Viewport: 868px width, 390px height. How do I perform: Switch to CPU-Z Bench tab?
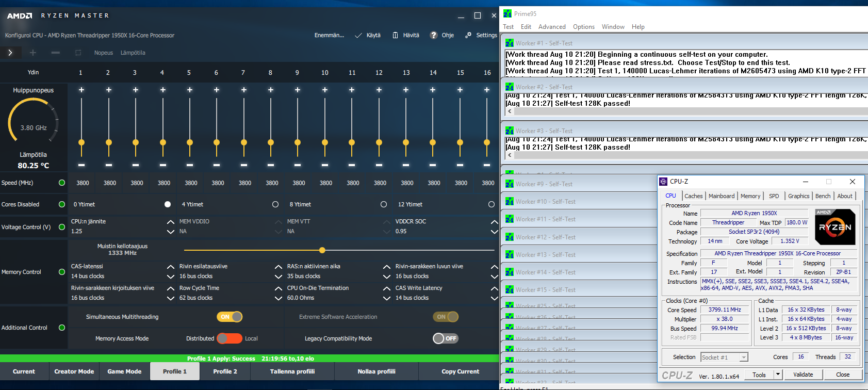click(823, 196)
